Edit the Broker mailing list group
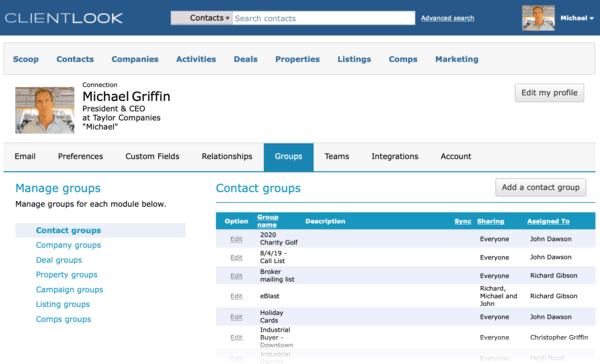Image resolution: width=600 pixels, height=364 pixels. [x=236, y=276]
